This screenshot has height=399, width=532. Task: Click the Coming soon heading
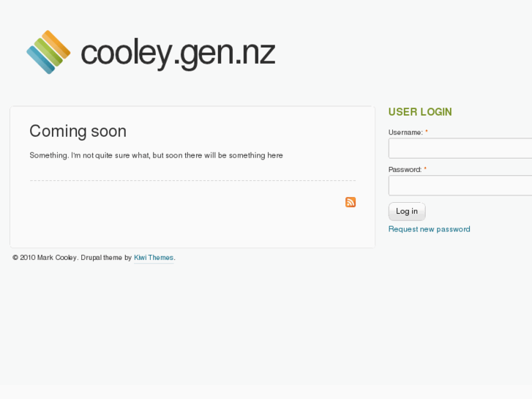[78, 131]
